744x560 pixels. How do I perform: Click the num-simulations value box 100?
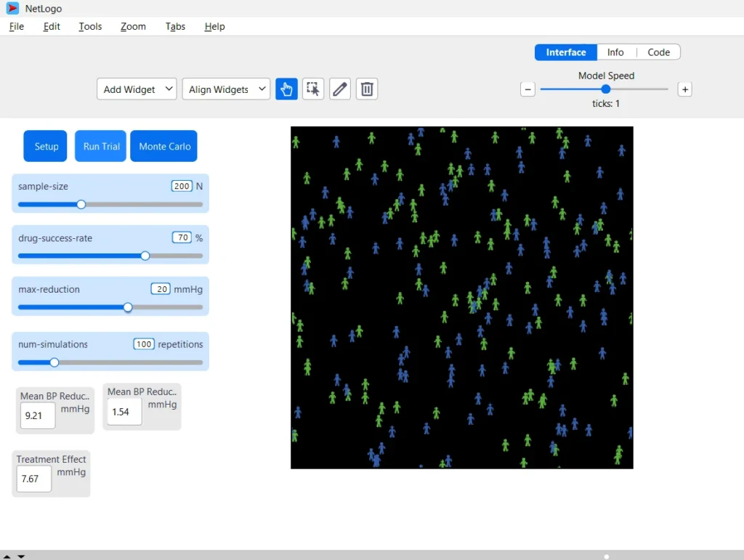144,344
